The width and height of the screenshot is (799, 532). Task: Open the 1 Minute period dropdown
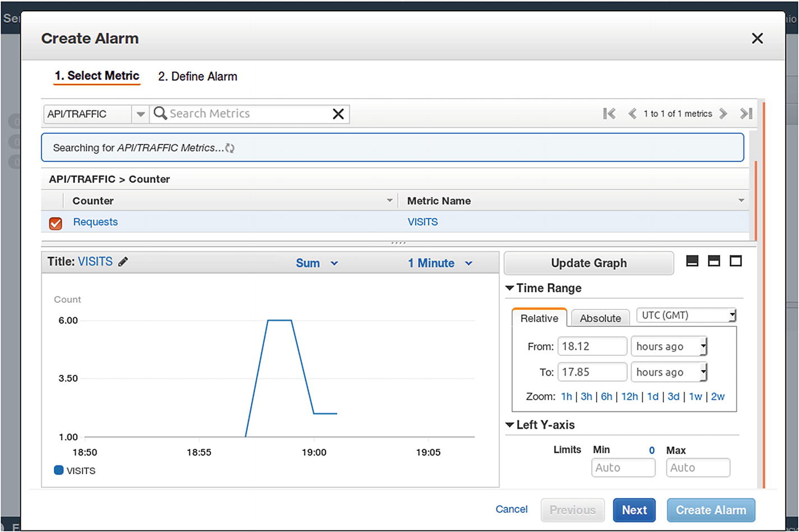pyautogui.click(x=440, y=263)
